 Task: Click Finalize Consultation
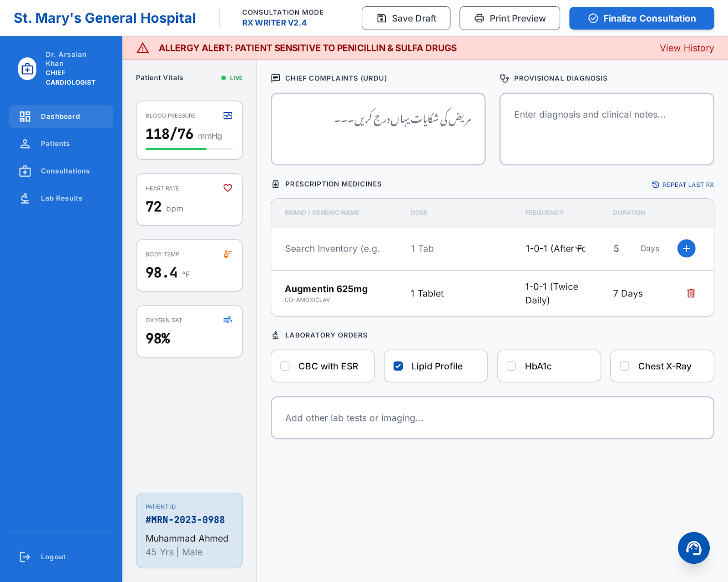click(x=642, y=18)
